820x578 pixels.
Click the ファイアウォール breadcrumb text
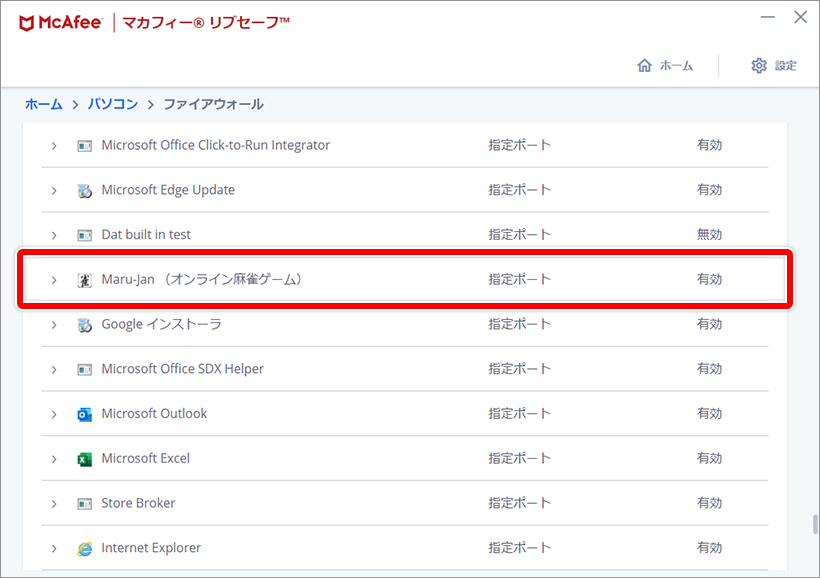(x=214, y=104)
